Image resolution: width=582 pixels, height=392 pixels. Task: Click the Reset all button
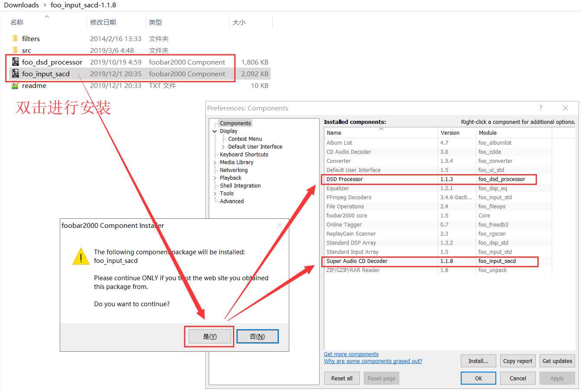pos(342,378)
